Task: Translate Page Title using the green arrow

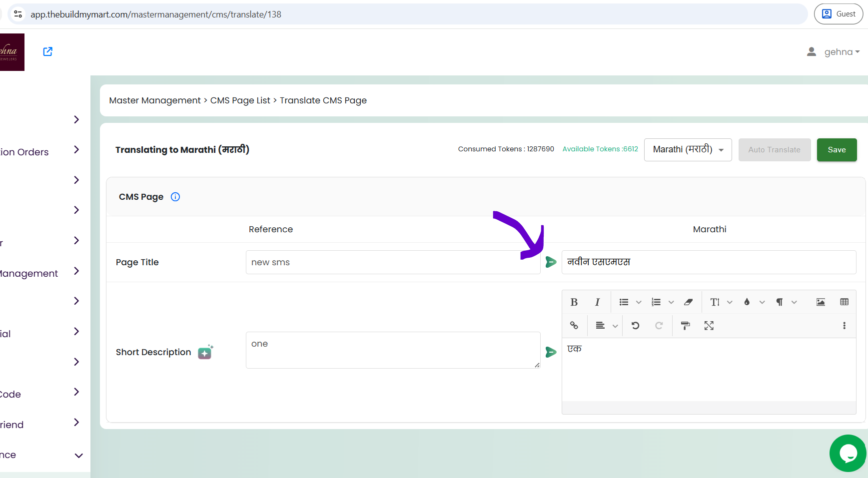Action: [x=551, y=262]
